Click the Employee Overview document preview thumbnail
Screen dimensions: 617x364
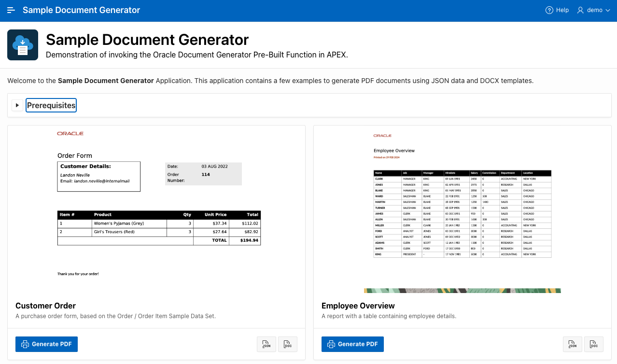[x=462, y=208]
